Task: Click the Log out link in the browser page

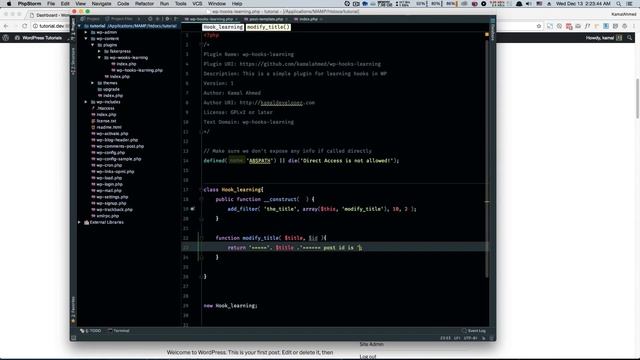Action: pyautogui.click(x=368, y=356)
